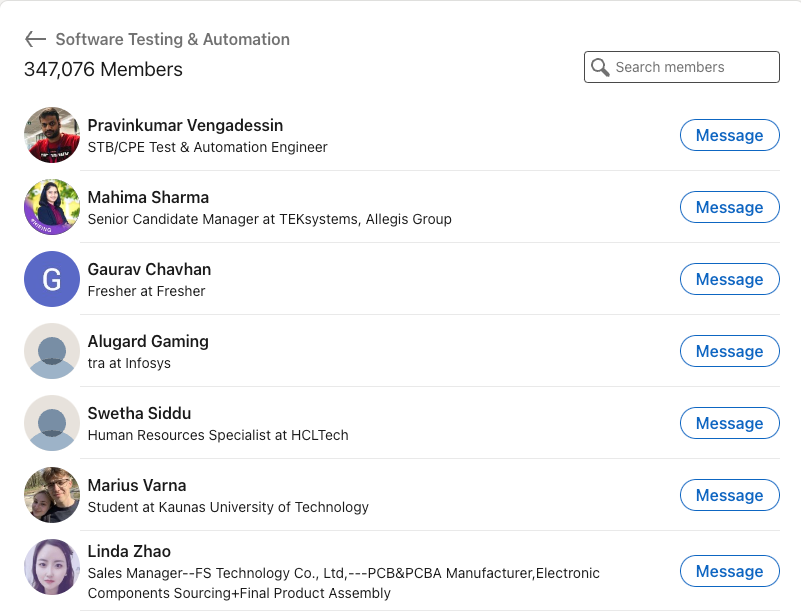This screenshot has height=614, width=801.
Task: Open Mahima Sharma's profile
Action: click(x=148, y=197)
